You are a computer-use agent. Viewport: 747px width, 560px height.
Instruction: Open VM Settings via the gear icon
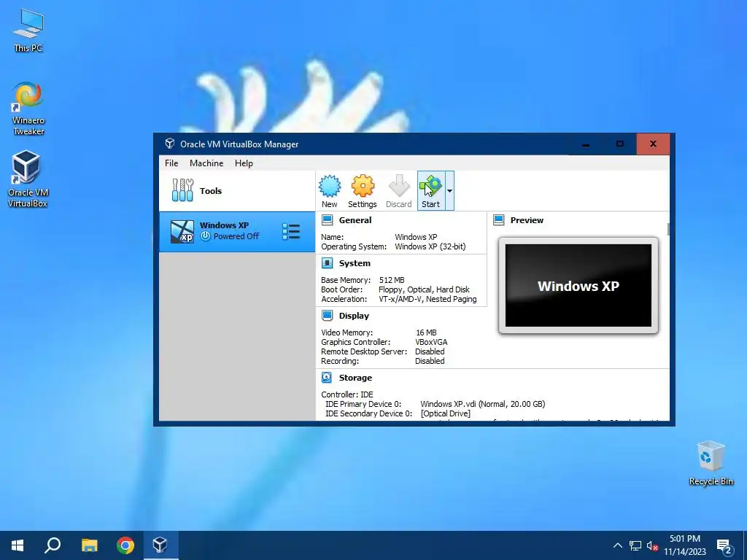tap(362, 191)
